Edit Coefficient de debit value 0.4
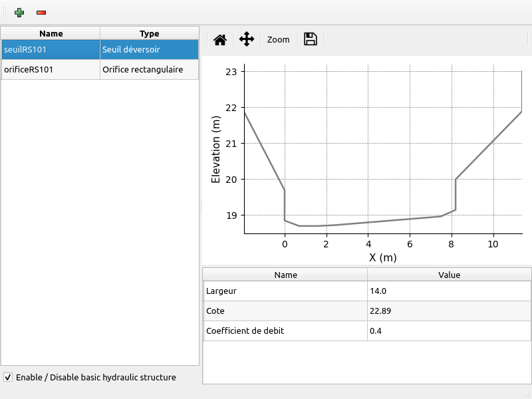 tap(449, 331)
